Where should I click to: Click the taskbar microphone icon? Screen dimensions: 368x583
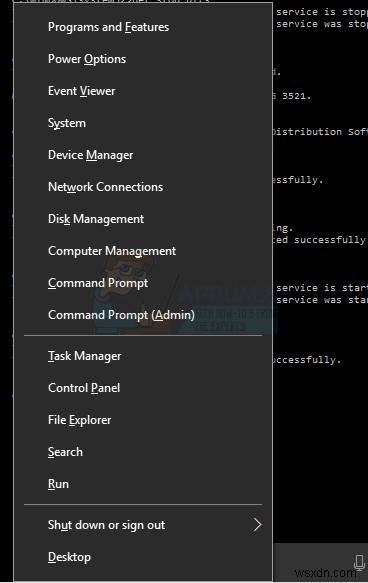pyautogui.click(x=359, y=562)
